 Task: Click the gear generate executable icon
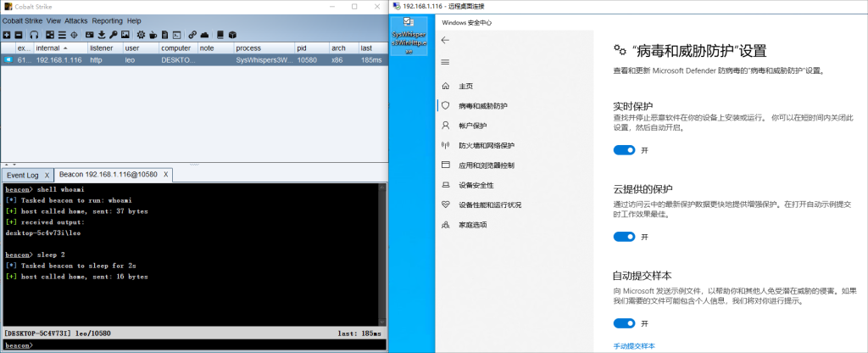click(142, 35)
